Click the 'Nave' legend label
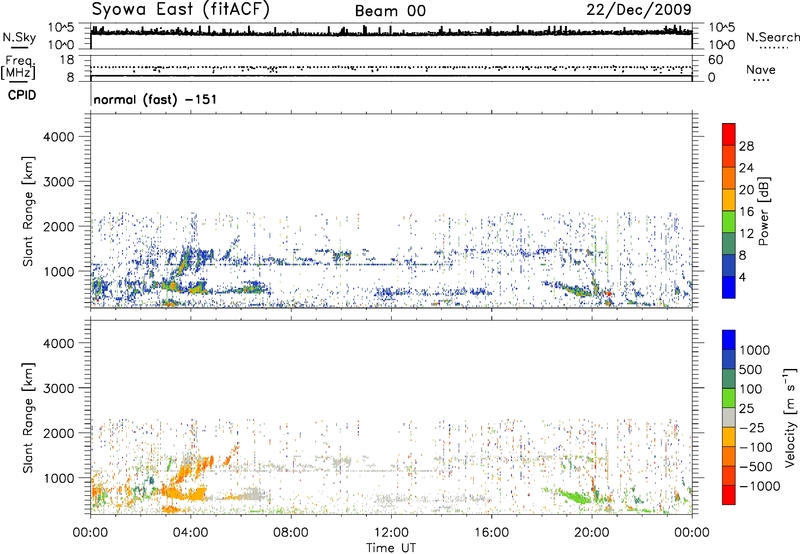800x554 pixels. 761,69
